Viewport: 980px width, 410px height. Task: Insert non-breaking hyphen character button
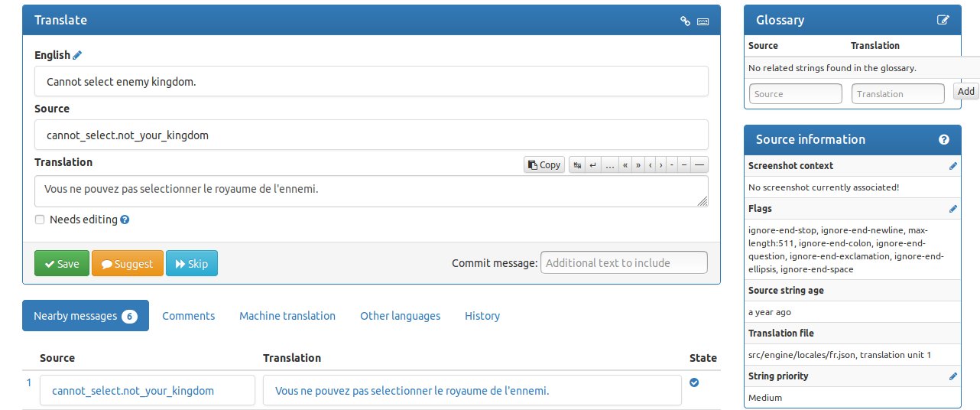[671, 164]
